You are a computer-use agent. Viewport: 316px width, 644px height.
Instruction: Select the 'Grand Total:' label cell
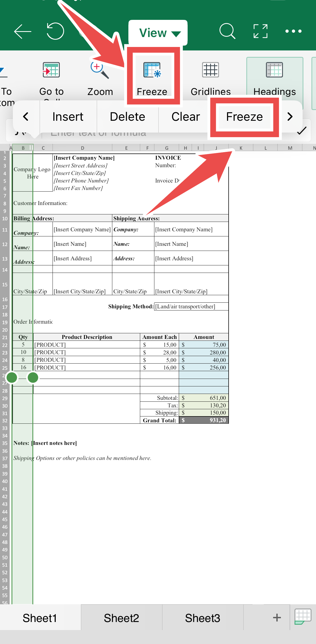pyautogui.click(x=159, y=420)
